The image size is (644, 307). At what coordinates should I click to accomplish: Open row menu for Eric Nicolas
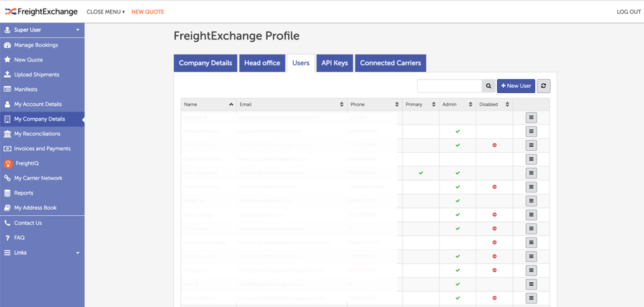(531, 229)
